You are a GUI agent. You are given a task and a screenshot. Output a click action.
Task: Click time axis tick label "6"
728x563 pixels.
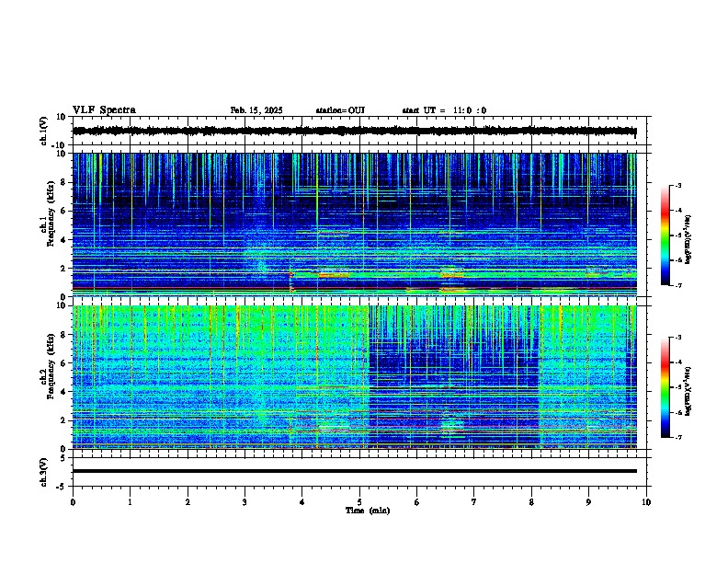click(x=417, y=502)
